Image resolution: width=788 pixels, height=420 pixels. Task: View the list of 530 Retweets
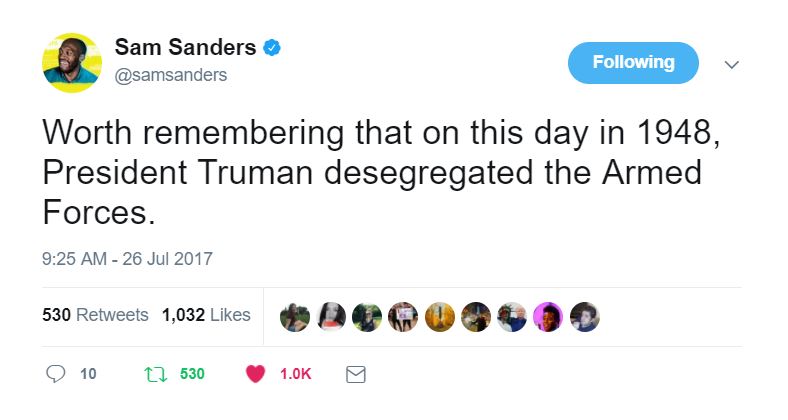tap(95, 315)
